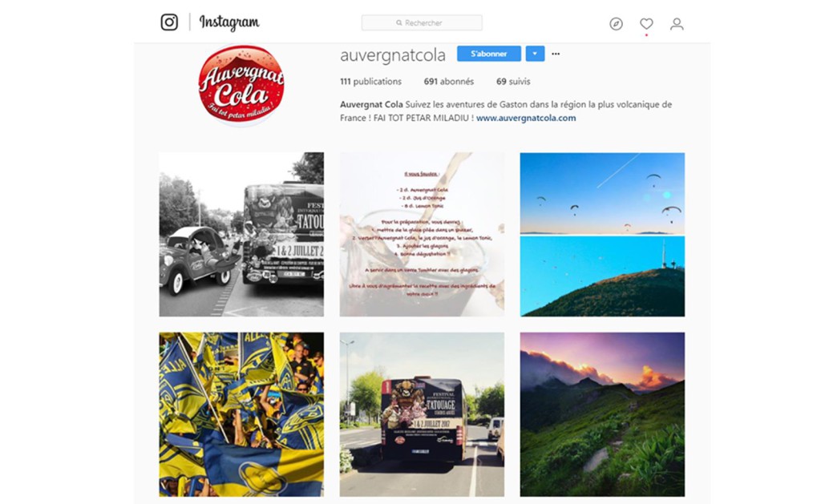The width and height of the screenshot is (821, 504).
Task: Click the Instagram wordmark logo
Action: pyautogui.click(x=229, y=22)
